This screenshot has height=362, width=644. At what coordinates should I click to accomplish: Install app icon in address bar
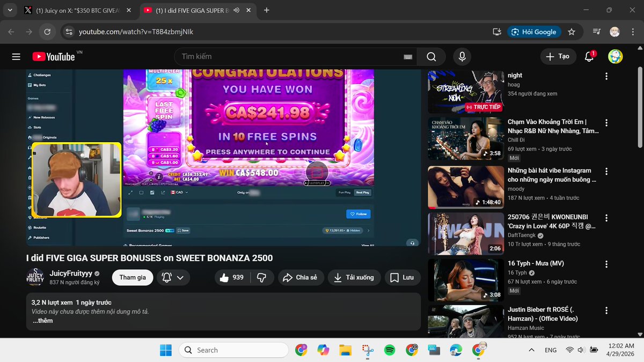point(497,32)
